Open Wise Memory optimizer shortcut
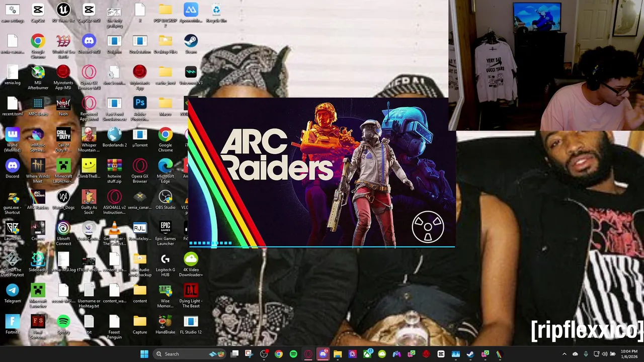 click(166, 296)
